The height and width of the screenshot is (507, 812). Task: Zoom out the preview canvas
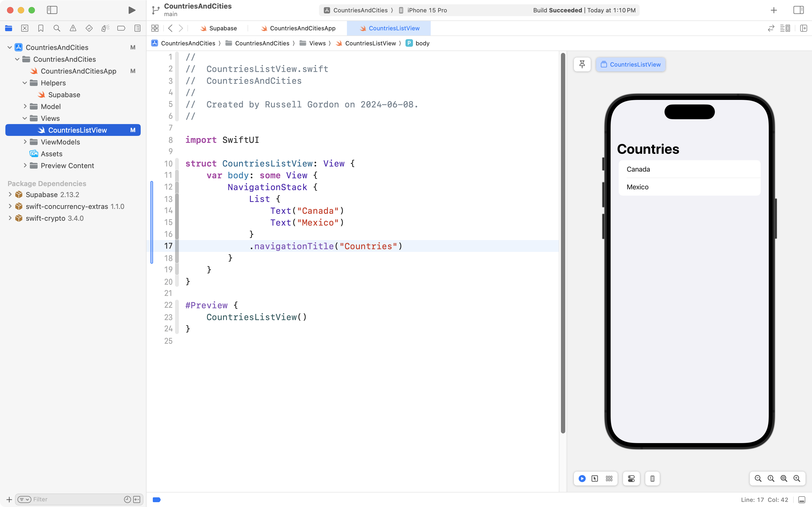(758, 479)
